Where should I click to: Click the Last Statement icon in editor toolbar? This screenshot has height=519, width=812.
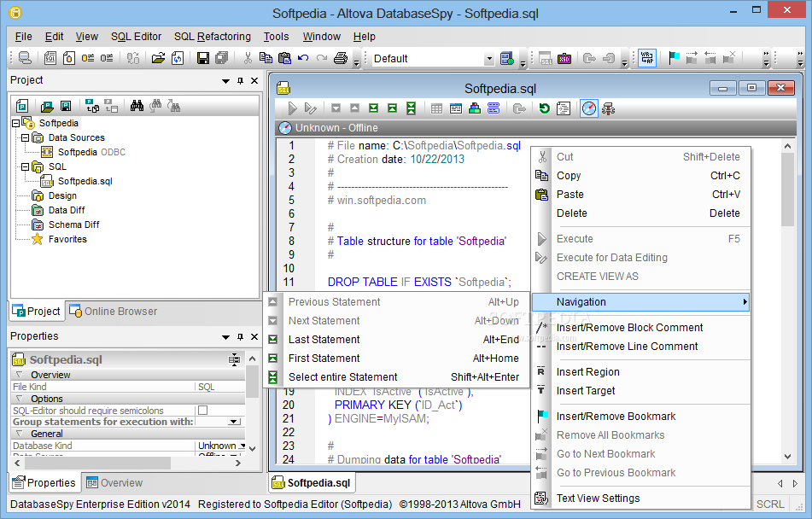(x=373, y=108)
